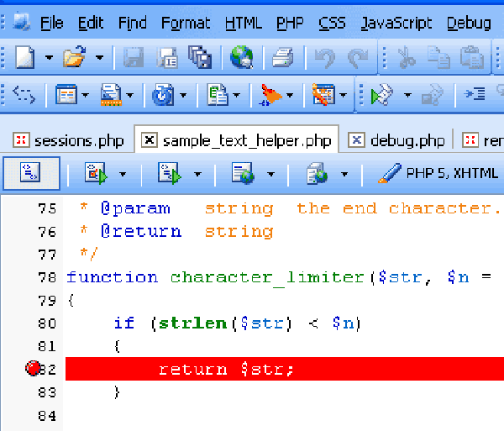The width and height of the screenshot is (504, 431).
Task: Click the Save floppy disk icon
Action: pos(134,57)
